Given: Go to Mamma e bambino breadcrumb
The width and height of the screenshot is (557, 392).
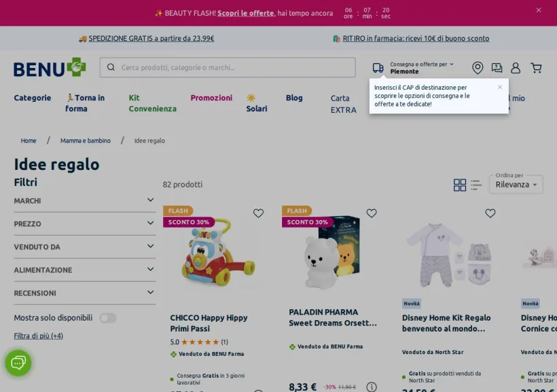Looking at the screenshot, I should click(x=86, y=141).
